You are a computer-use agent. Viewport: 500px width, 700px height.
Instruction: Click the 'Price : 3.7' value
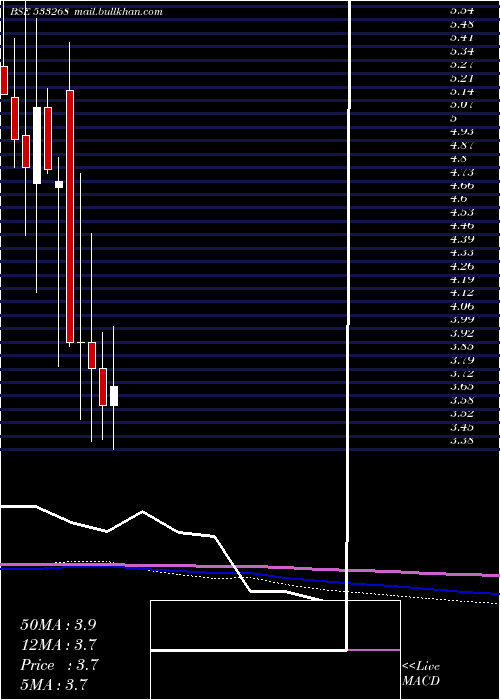click(59, 665)
